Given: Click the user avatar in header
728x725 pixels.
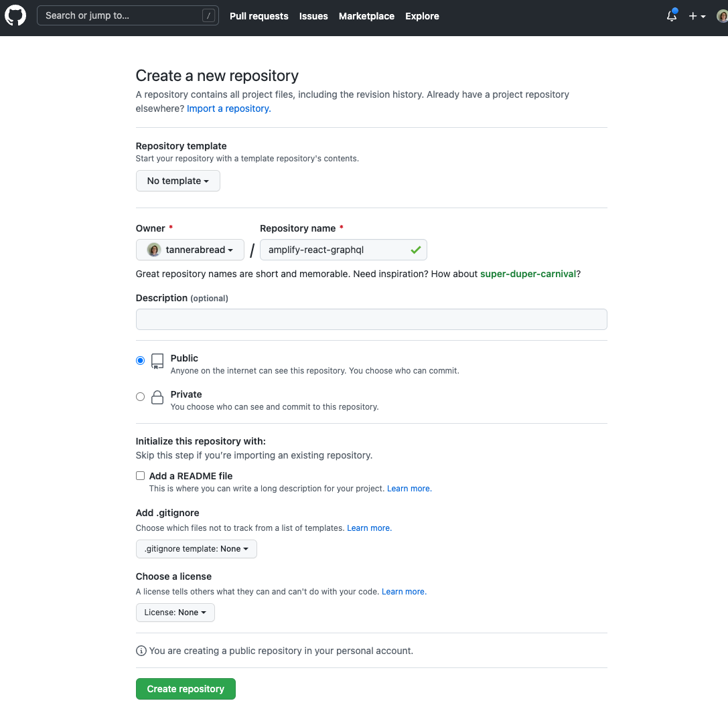Looking at the screenshot, I should tap(721, 16).
